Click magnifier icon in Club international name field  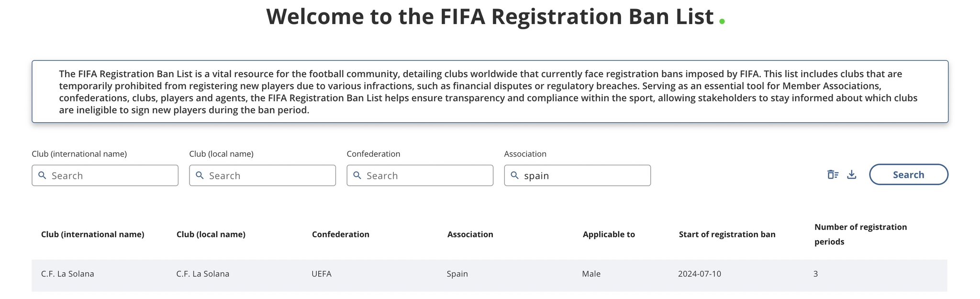pos(43,175)
